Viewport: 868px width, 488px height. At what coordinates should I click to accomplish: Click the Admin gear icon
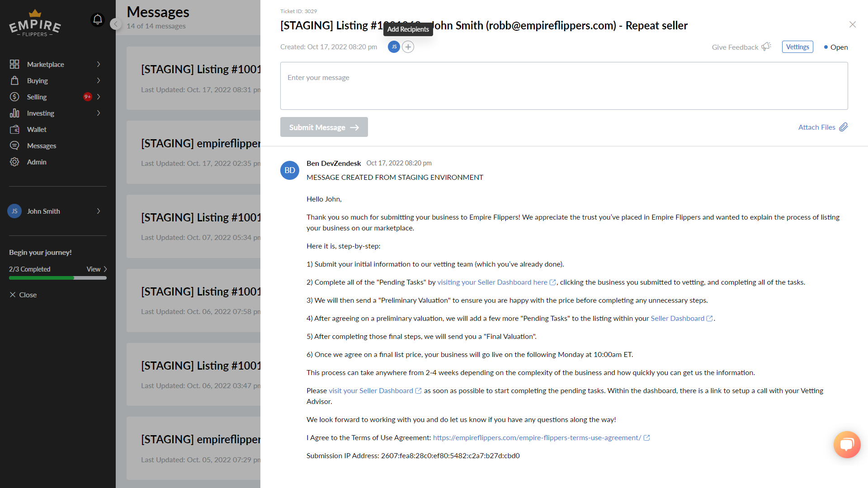(x=14, y=162)
